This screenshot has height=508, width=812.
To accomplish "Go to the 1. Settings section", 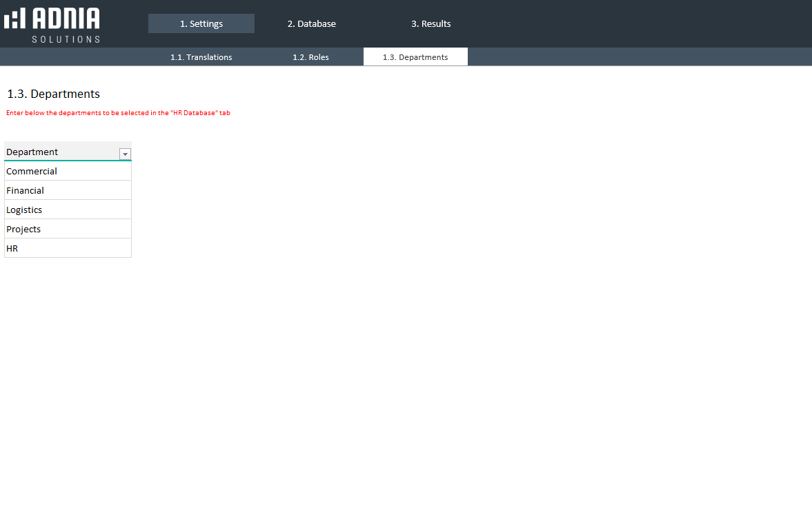I will tap(201, 23).
